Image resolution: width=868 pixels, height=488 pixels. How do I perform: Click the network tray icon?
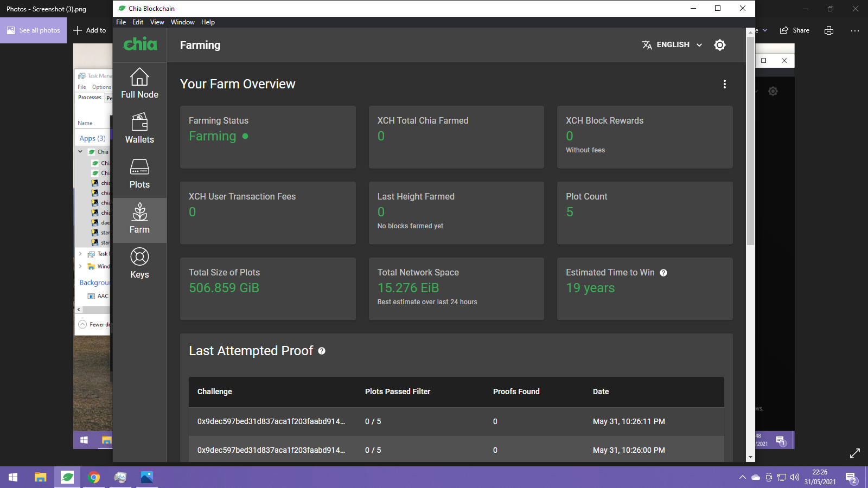point(782,477)
